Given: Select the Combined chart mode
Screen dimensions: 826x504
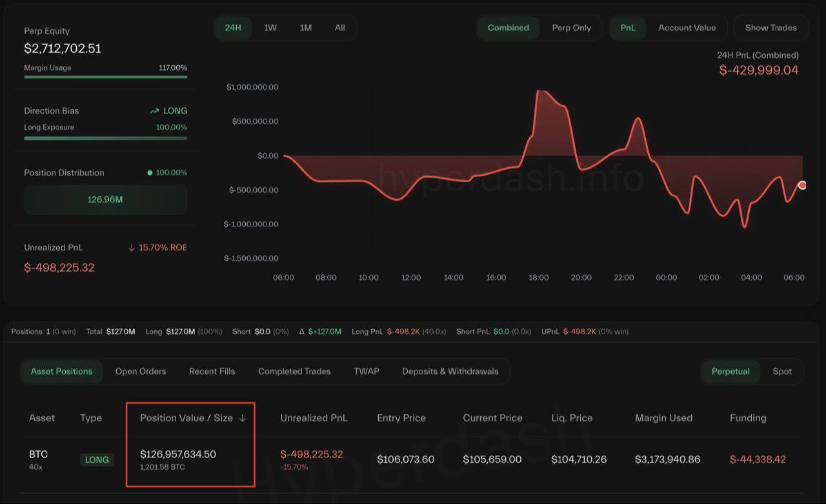Looking at the screenshot, I should coord(508,28).
